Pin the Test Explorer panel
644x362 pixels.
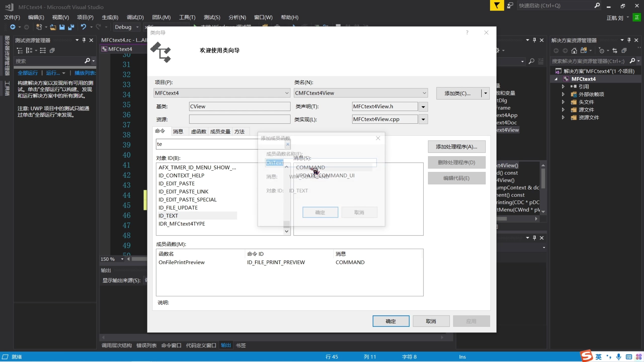click(x=84, y=40)
